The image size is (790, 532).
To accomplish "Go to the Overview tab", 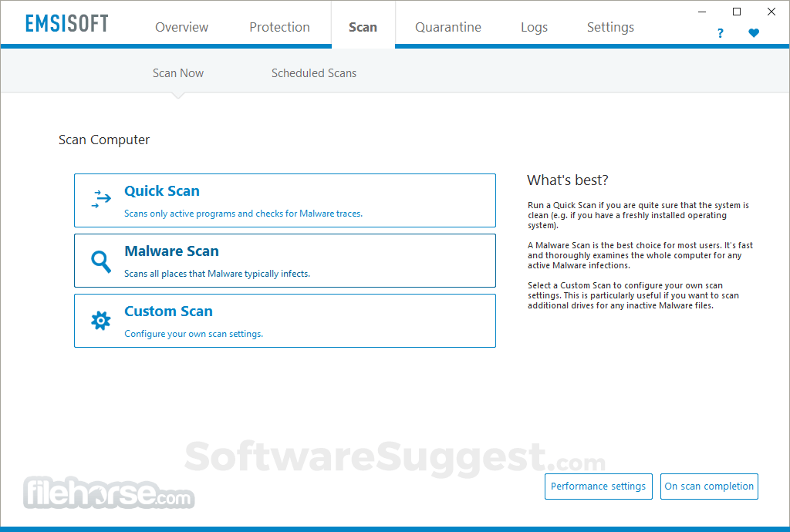I will [x=181, y=26].
